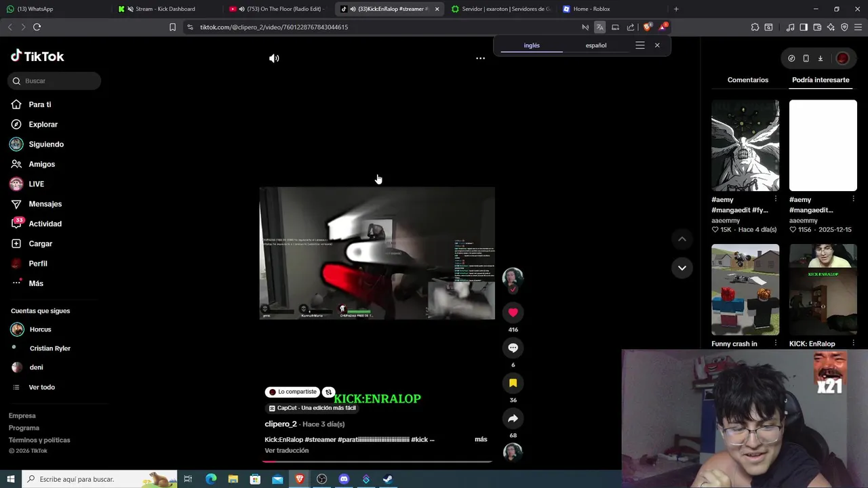
Task: Click the Lo compartiste badge
Action: 292,392
